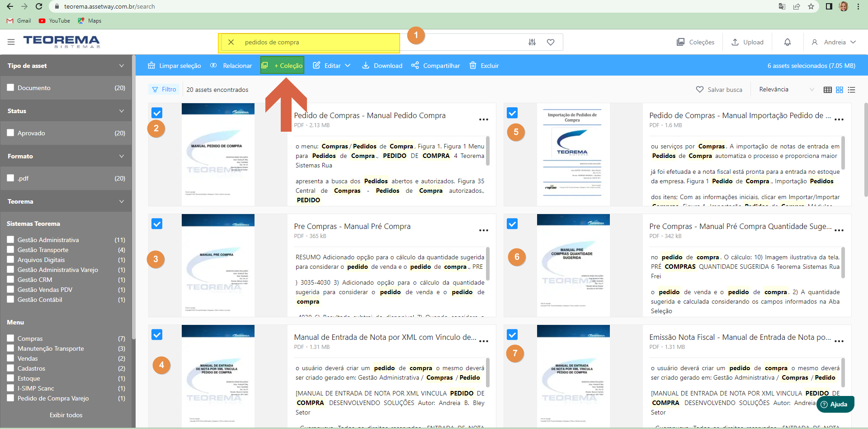
Task: Check the Gestão Transporte filter
Action: click(x=10, y=249)
